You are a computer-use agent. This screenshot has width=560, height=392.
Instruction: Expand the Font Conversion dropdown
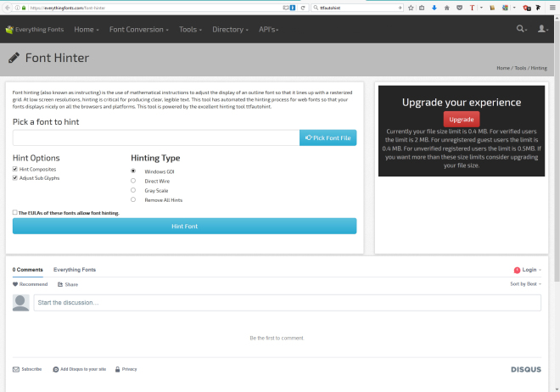(139, 30)
